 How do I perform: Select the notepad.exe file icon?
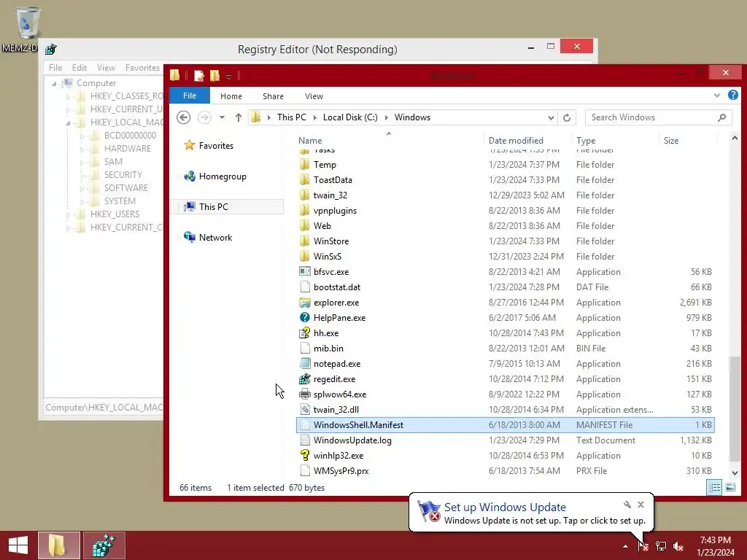tap(305, 363)
